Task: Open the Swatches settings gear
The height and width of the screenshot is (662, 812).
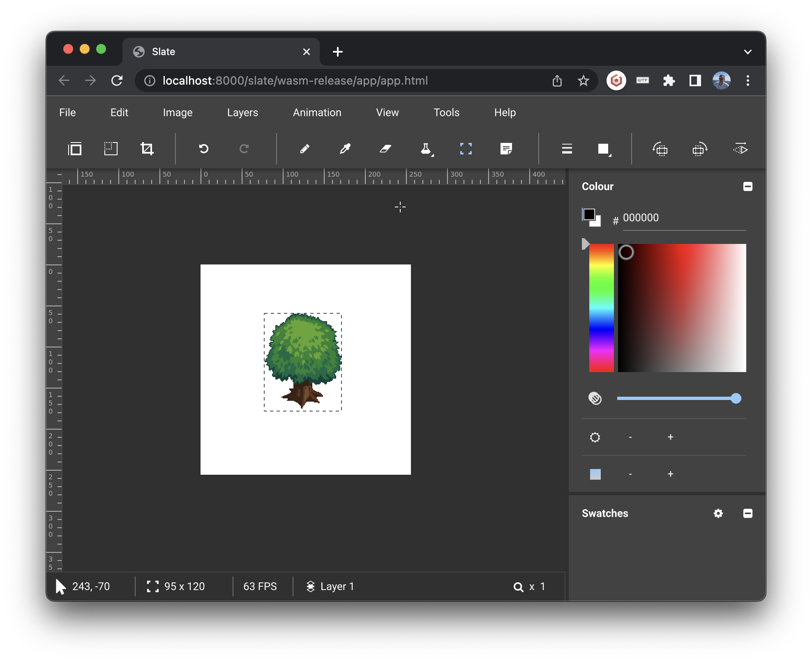Action: pyautogui.click(x=718, y=513)
